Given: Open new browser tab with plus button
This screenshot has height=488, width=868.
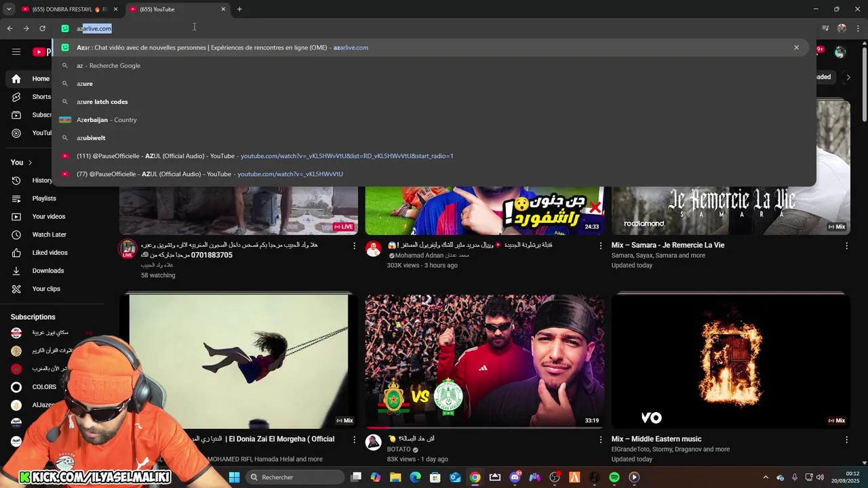Looking at the screenshot, I should pos(239,9).
